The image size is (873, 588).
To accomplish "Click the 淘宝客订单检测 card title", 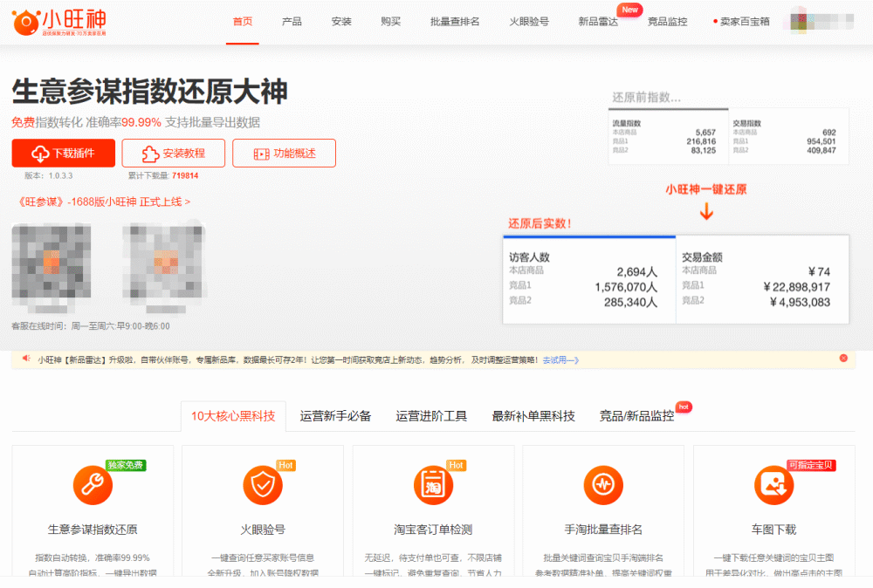I will click(433, 530).
